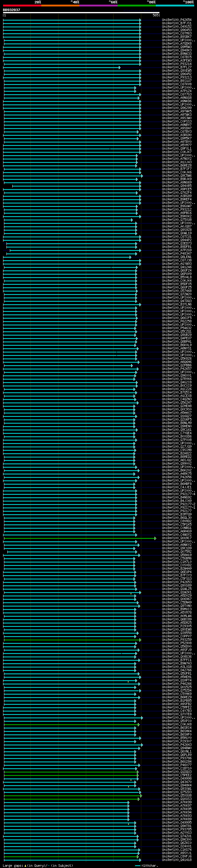Select hit UniRef100_C1H7L0
Screen dimensions: 197x868
(x=177, y=562)
